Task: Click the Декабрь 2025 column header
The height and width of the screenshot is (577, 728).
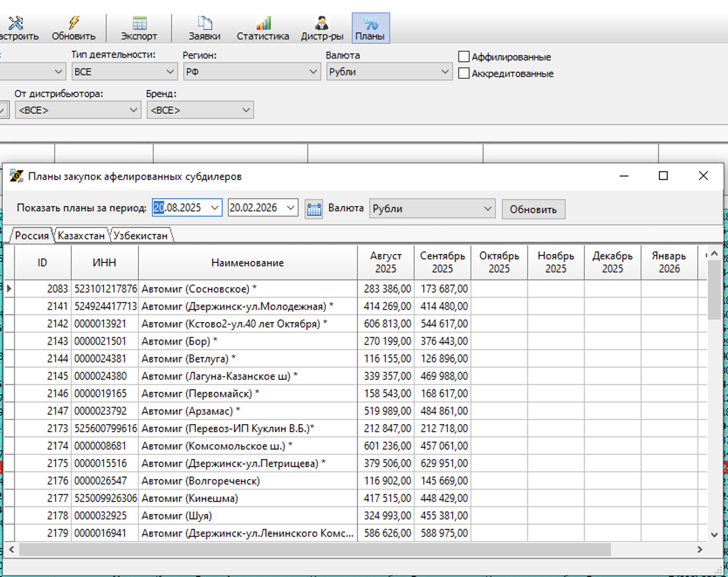Action: 613,262
